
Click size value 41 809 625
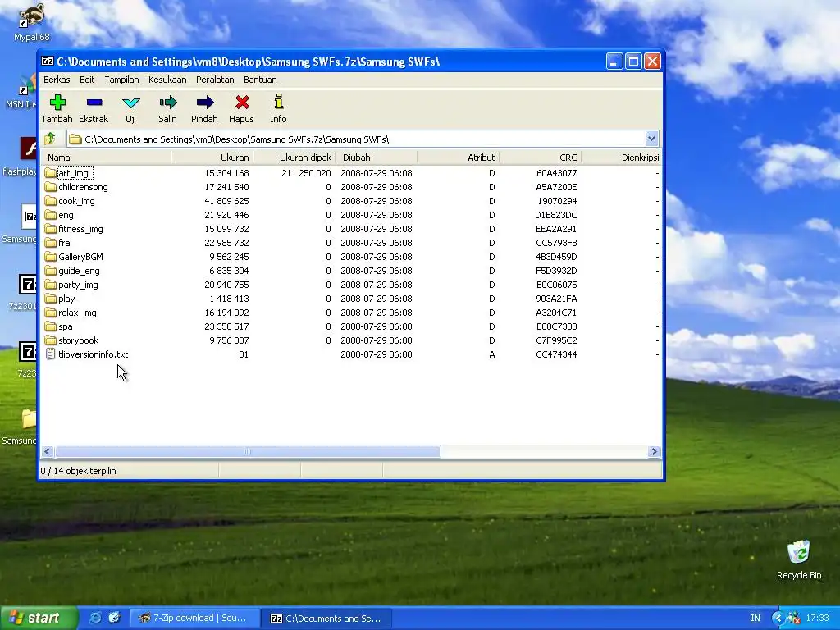tap(226, 201)
